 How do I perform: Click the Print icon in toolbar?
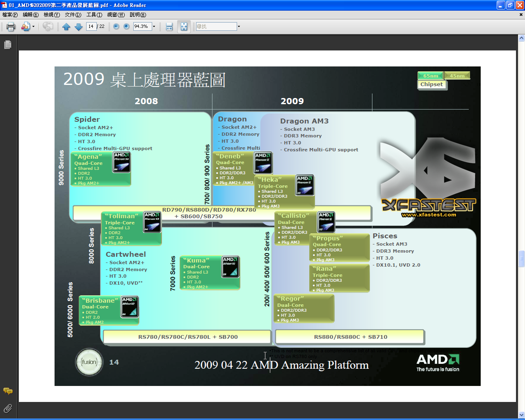point(11,27)
